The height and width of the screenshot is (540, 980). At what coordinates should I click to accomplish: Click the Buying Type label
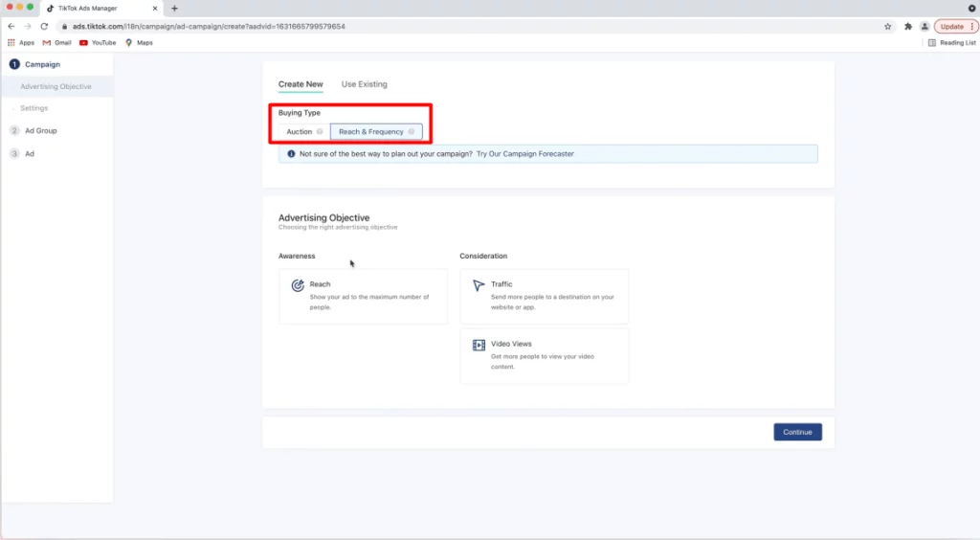tap(300, 113)
